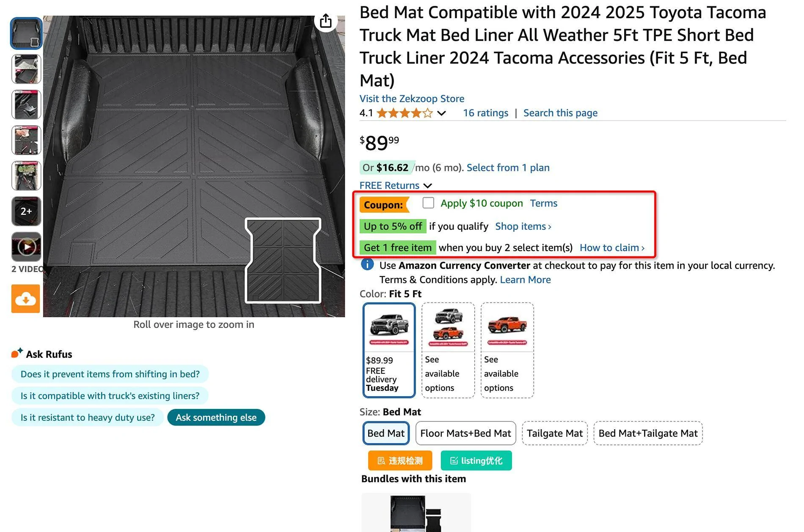Select the Tailgate Mat size option
Image resolution: width=804 pixels, height=532 pixels.
pyautogui.click(x=554, y=433)
